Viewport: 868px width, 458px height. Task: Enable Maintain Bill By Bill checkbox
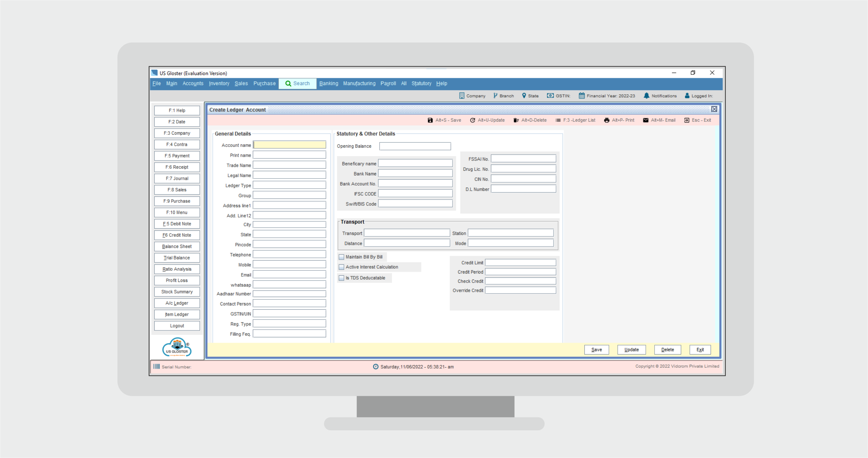point(341,257)
